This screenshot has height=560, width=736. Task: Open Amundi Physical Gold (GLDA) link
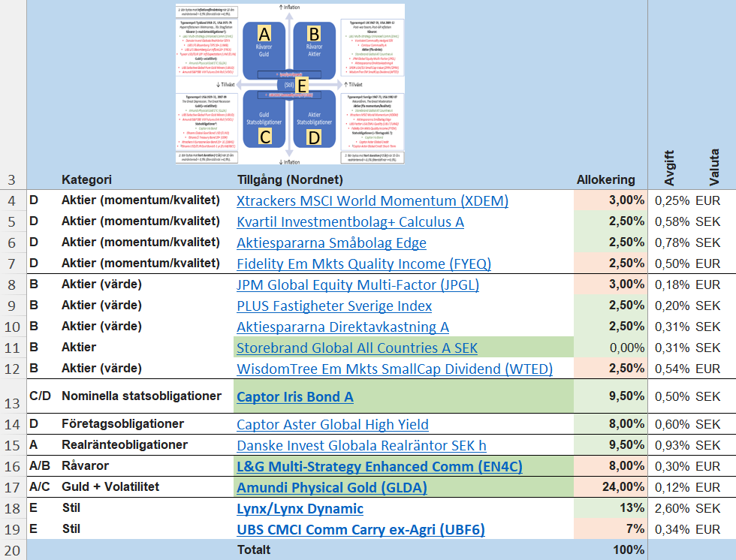pos(332,488)
